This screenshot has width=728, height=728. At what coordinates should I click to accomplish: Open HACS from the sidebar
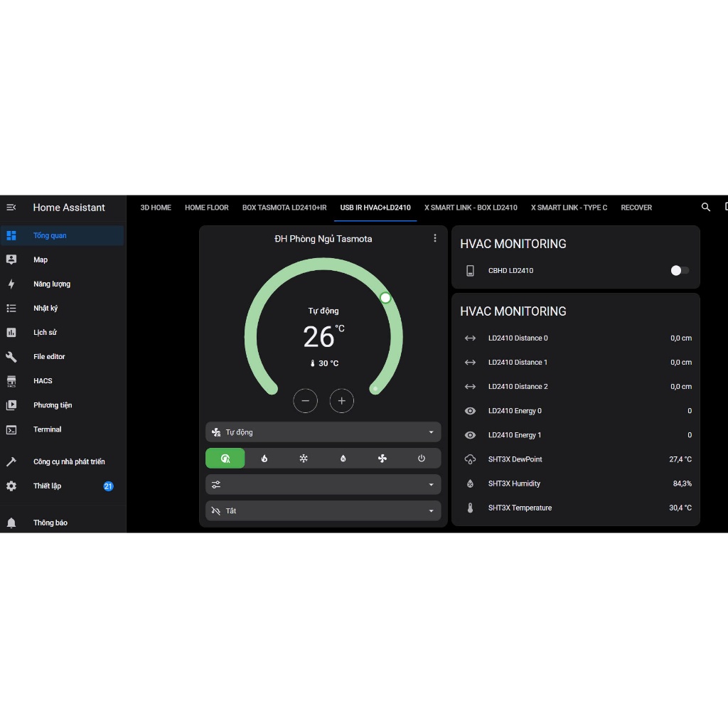(43, 381)
